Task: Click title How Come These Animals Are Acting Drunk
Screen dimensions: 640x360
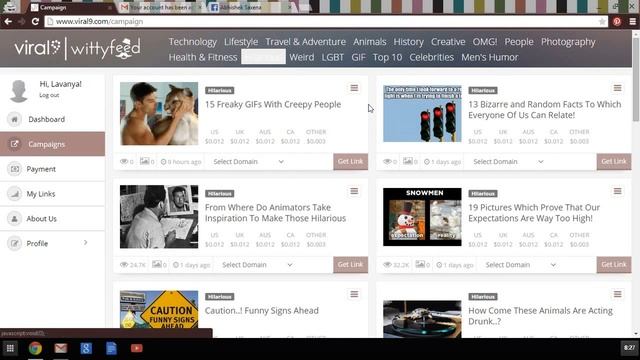Action: pyautogui.click(x=540, y=316)
